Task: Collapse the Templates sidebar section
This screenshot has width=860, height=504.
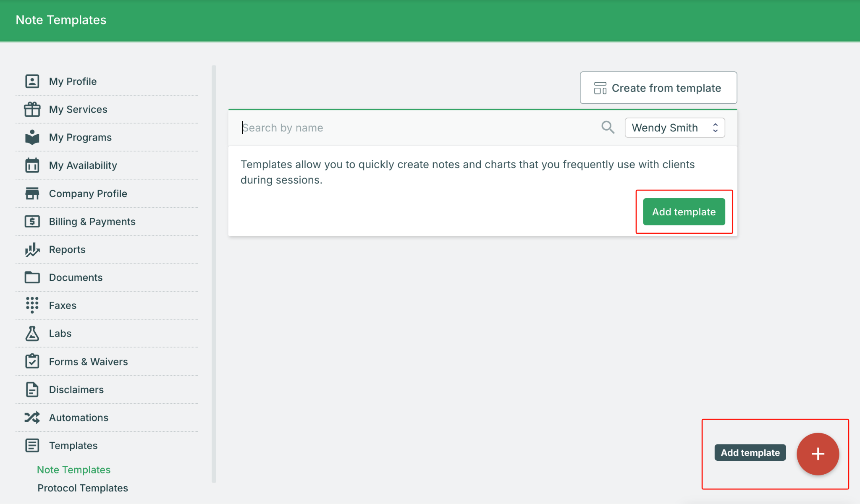Action: pyautogui.click(x=73, y=446)
